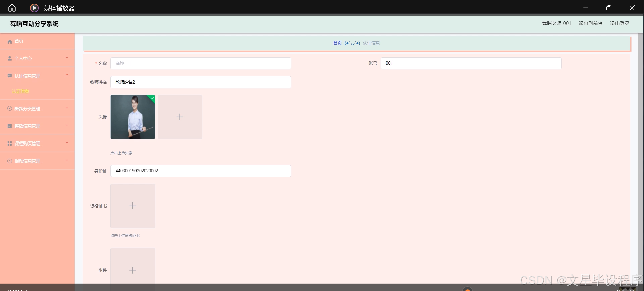The image size is (644, 291).
Task: Click the 退出登录 link
Action: pos(620,23)
